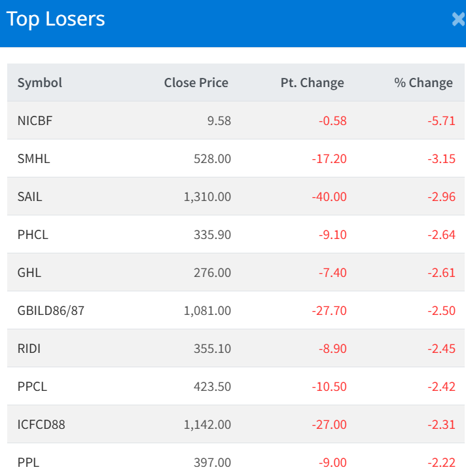Open the NICBF stock symbol
This screenshot has height=476, width=466.
[x=35, y=120]
